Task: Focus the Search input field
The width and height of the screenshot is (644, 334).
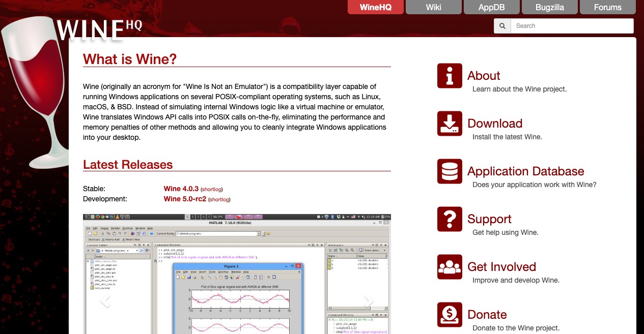Action: click(x=572, y=26)
